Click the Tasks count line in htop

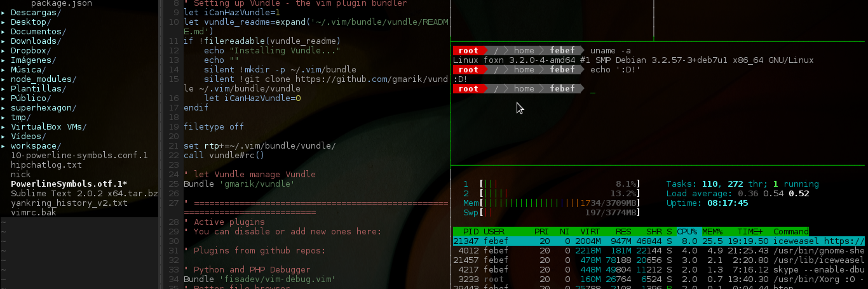pos(742,184)
